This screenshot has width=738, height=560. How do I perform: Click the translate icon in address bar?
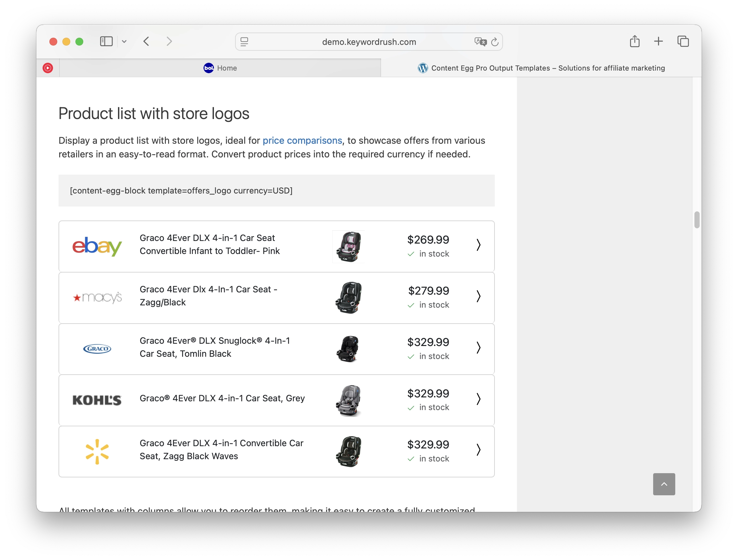(x=481, y=42)
